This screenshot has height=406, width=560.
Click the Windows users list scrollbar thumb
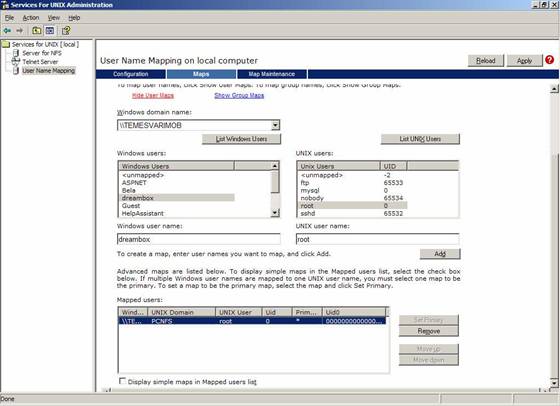pyautogui.click(x=275, y=182)
